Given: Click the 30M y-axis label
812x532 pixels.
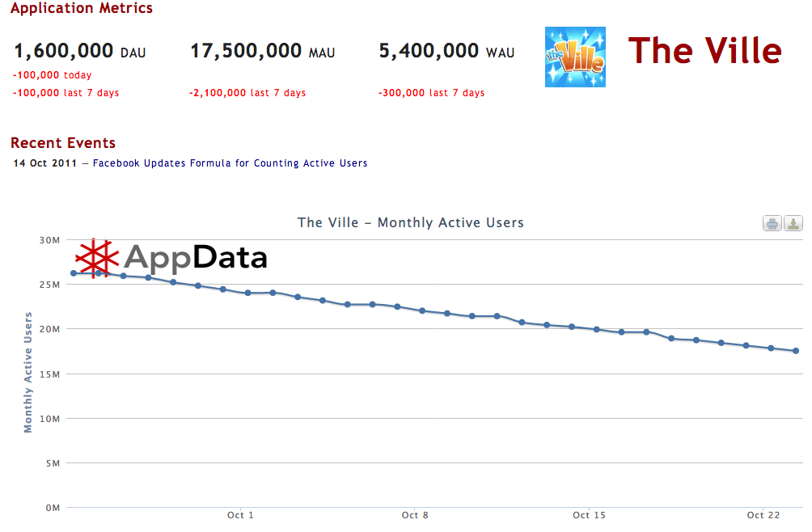Looking at the screenshot, I should [x=49, y=240].
